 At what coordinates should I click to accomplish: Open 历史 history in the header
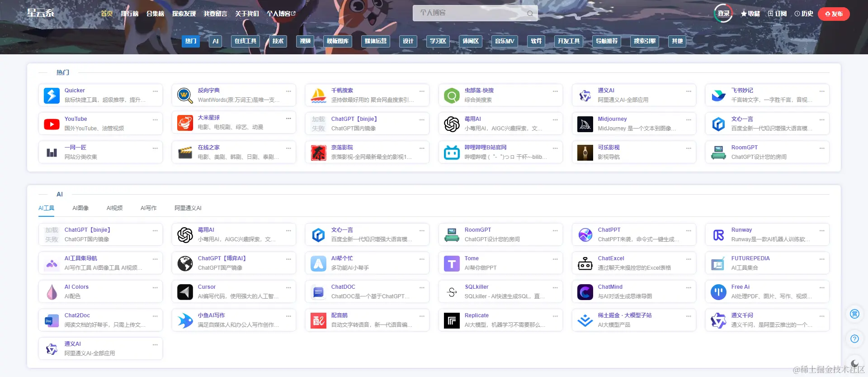pyautogui.click(x=804, y=14)
